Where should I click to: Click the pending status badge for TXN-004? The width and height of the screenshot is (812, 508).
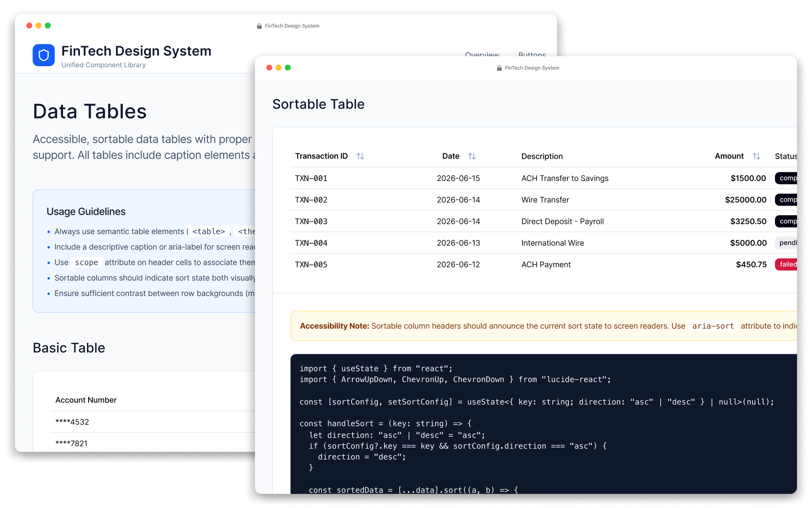[x=786, y=243]
